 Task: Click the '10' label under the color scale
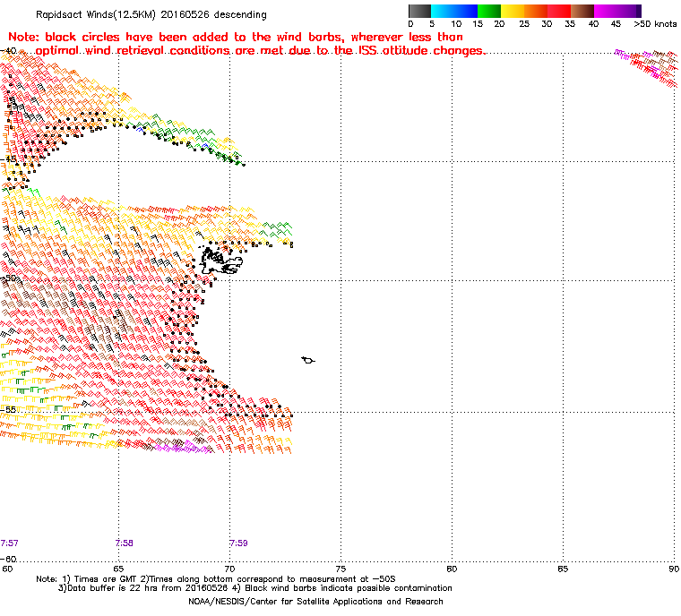point(456,24)
